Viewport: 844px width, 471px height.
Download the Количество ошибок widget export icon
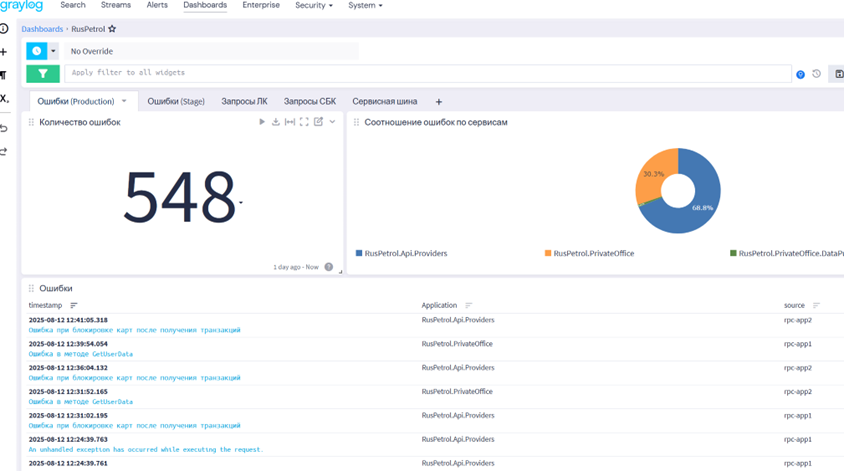coord(276,122)
